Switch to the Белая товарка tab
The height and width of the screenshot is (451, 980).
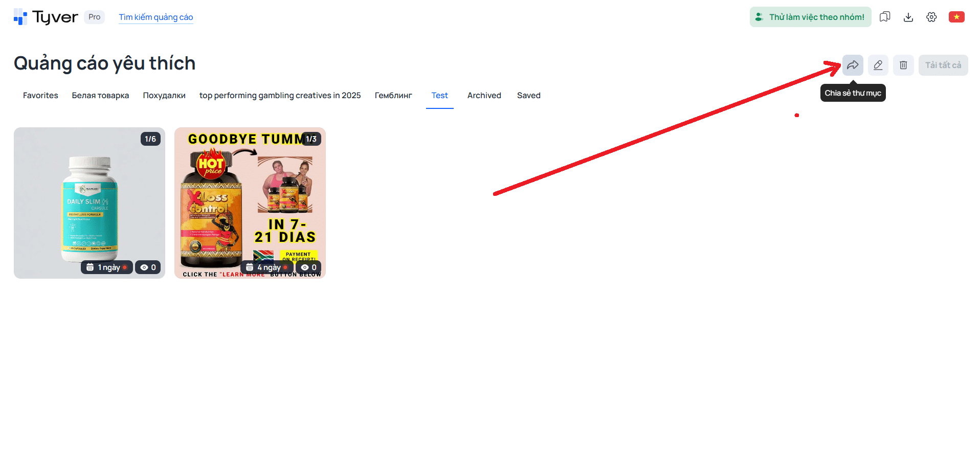pyautogui.click(x=100, y=95)
